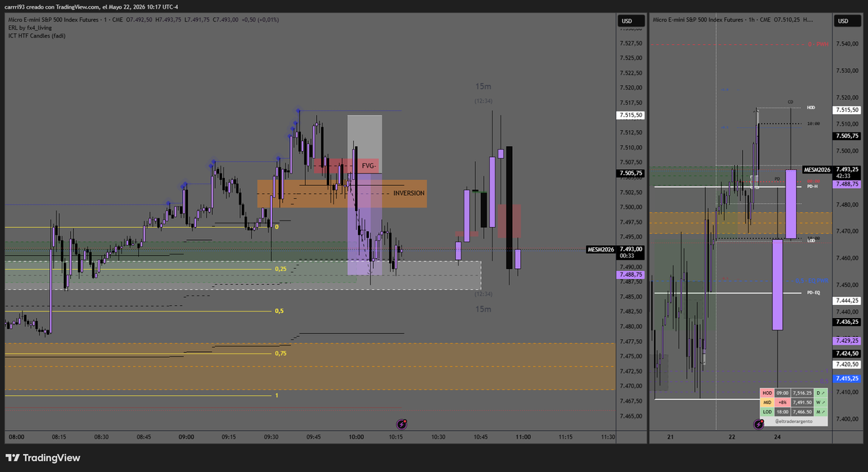Click the LOD cell in the stats table
868x472 pixels.
click(767, 411)
